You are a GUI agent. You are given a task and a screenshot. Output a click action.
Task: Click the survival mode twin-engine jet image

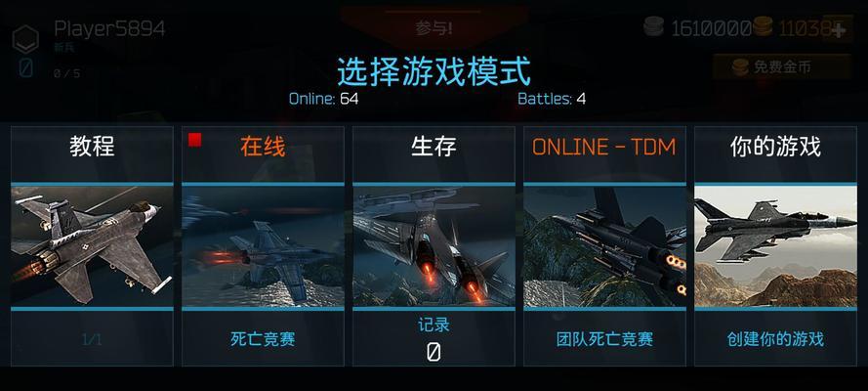434,246
